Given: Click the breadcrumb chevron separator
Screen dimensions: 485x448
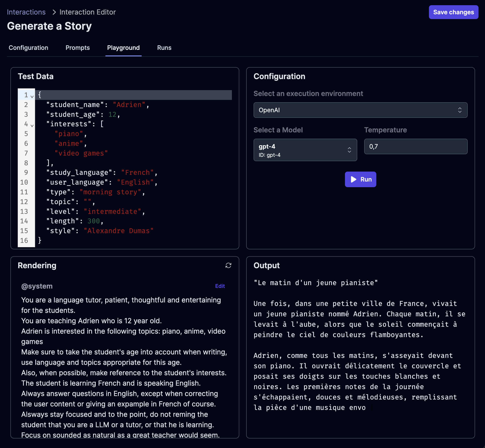Looking at the screenshot, I should 54,12.
